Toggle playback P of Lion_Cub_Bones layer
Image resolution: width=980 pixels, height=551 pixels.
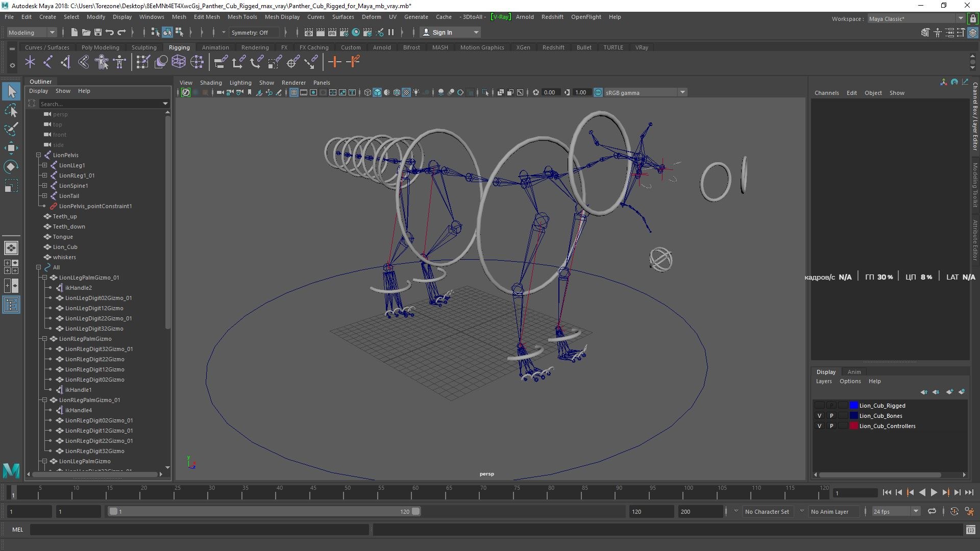(x=831, y=416)
